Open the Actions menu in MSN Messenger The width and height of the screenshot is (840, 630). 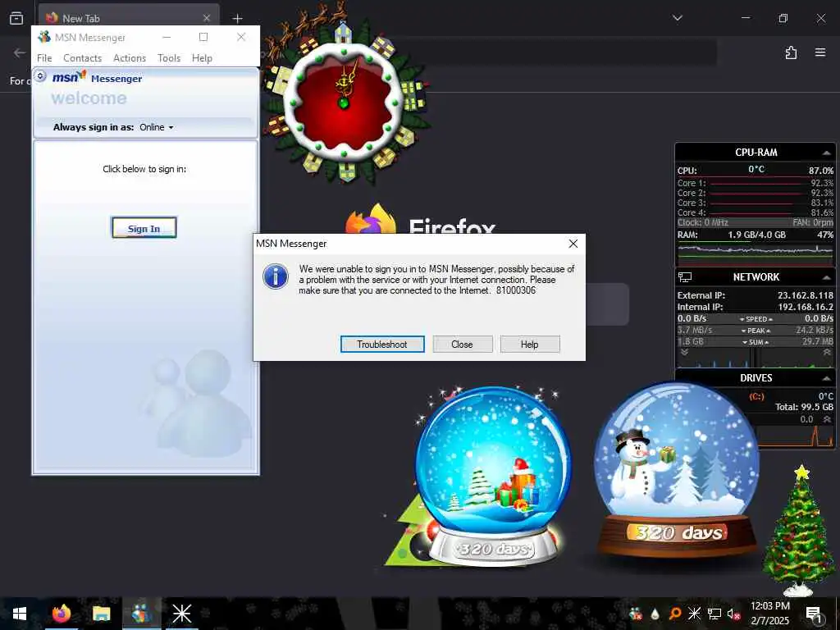(130, 58)
